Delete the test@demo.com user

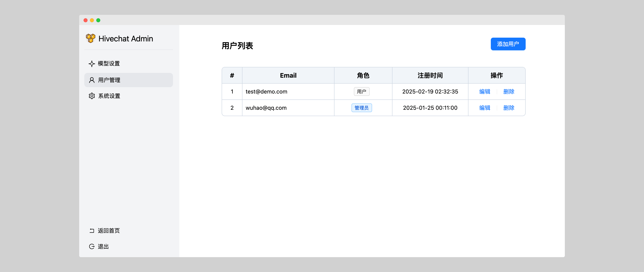tap(508, 92)
